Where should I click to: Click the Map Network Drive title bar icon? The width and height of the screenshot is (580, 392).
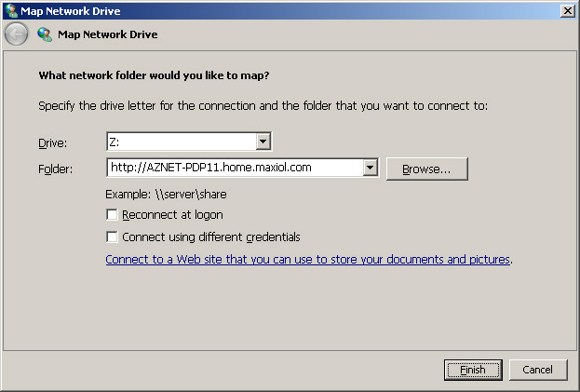tap(10, 9)
